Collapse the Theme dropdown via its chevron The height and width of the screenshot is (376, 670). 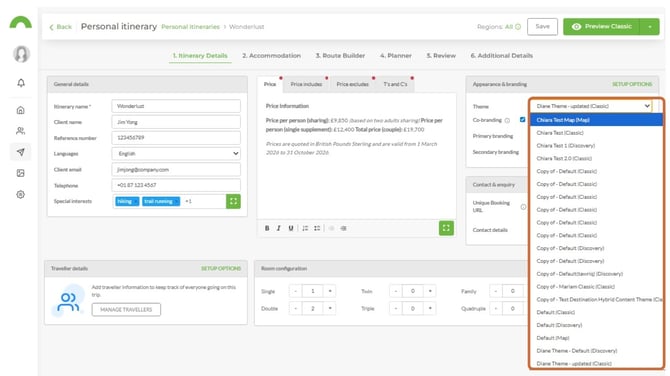click(647, 106)
